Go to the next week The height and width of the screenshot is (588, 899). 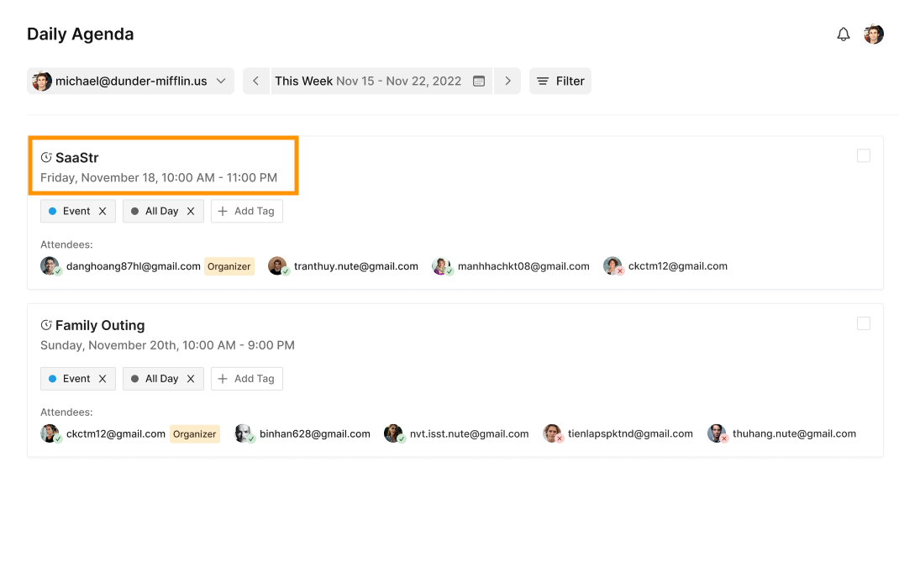pyautogui.click(x=507, y=81)
